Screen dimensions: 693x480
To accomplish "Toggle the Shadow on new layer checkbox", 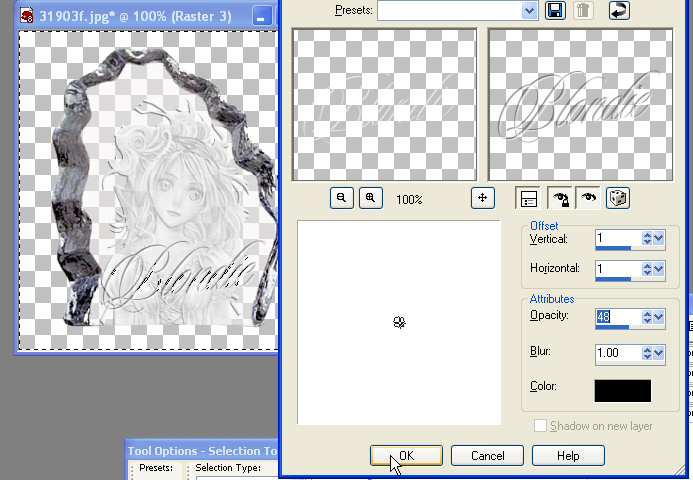I will point(540,426).
